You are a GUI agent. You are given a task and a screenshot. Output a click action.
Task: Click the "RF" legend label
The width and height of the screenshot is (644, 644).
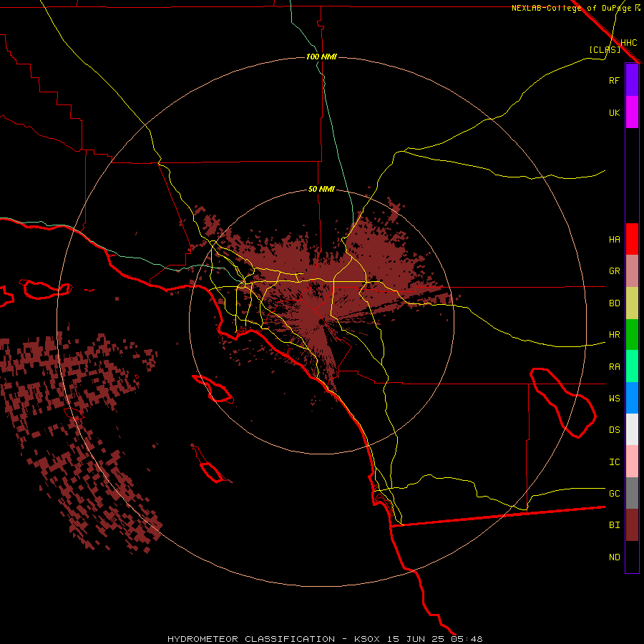[614, 80]
